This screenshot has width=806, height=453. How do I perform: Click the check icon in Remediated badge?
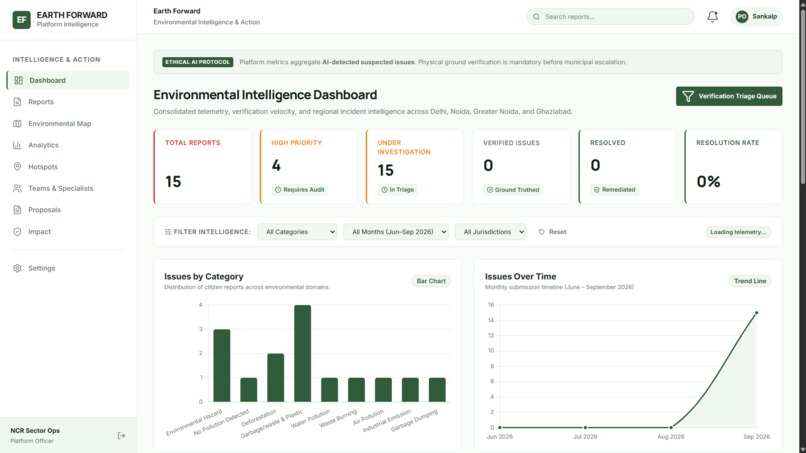(597, 190)
